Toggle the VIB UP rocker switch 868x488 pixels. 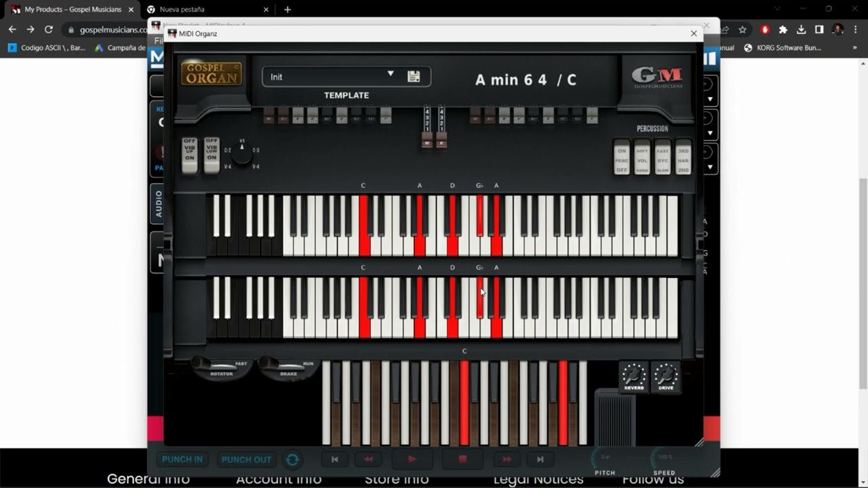[x=190, y=155]
